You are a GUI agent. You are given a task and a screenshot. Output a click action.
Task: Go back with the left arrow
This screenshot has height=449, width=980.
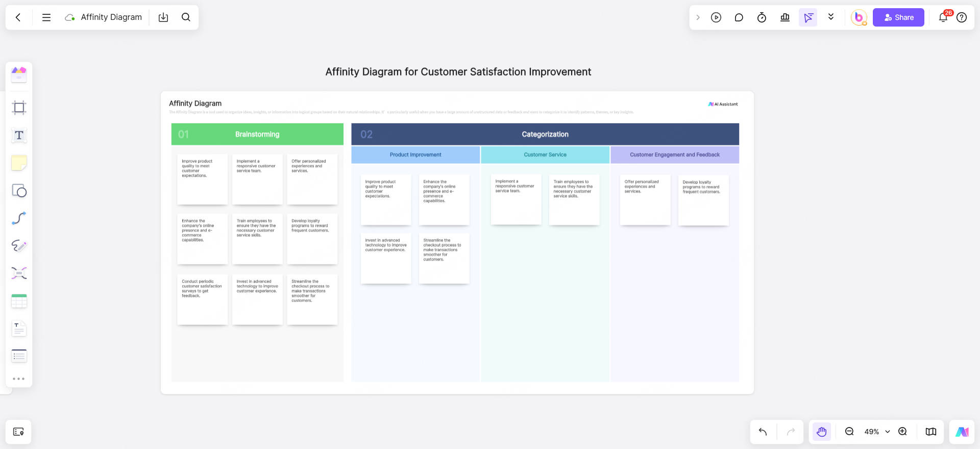(18, 17)
